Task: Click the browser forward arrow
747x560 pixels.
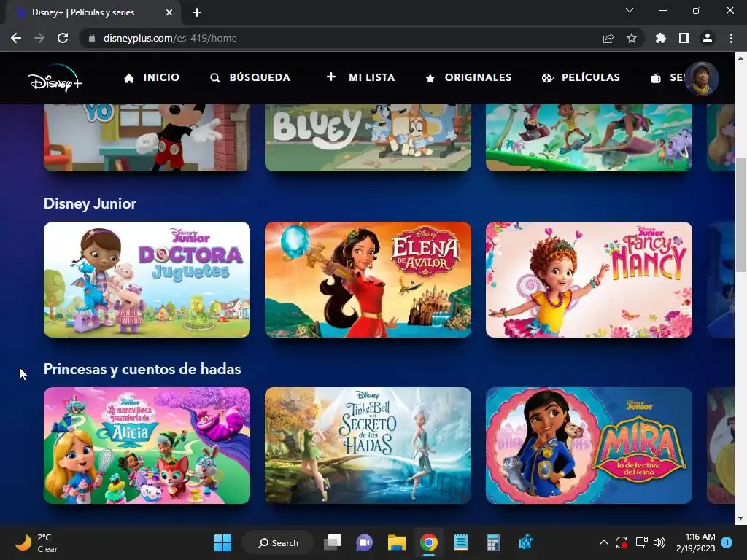Action: click(39, 38)
